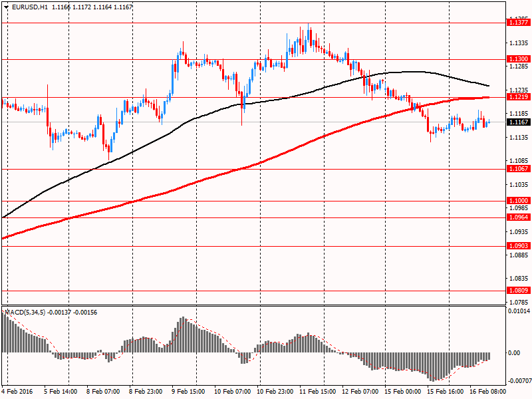Select the 4 Feb 2016 time label
Viewport: 532px width, 399px height.
pos(17,391)
